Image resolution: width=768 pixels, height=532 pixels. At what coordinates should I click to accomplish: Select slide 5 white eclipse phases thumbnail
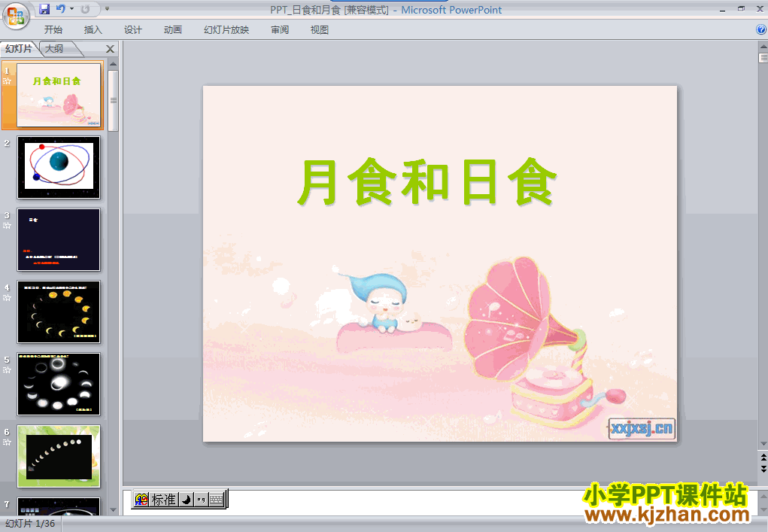[59, 384]
